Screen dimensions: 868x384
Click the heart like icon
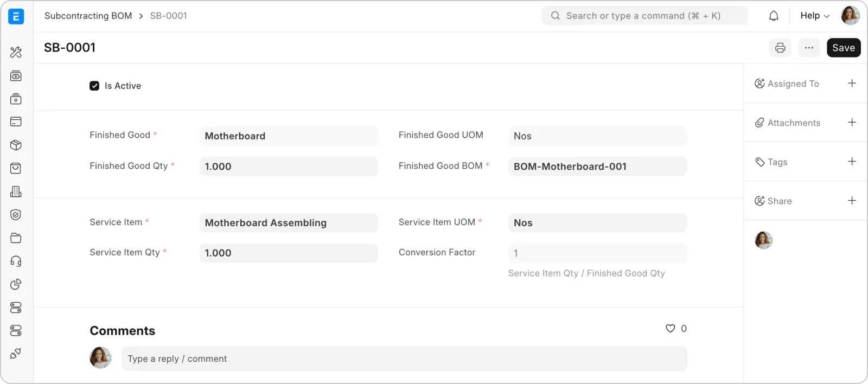(x=670, y=329)
